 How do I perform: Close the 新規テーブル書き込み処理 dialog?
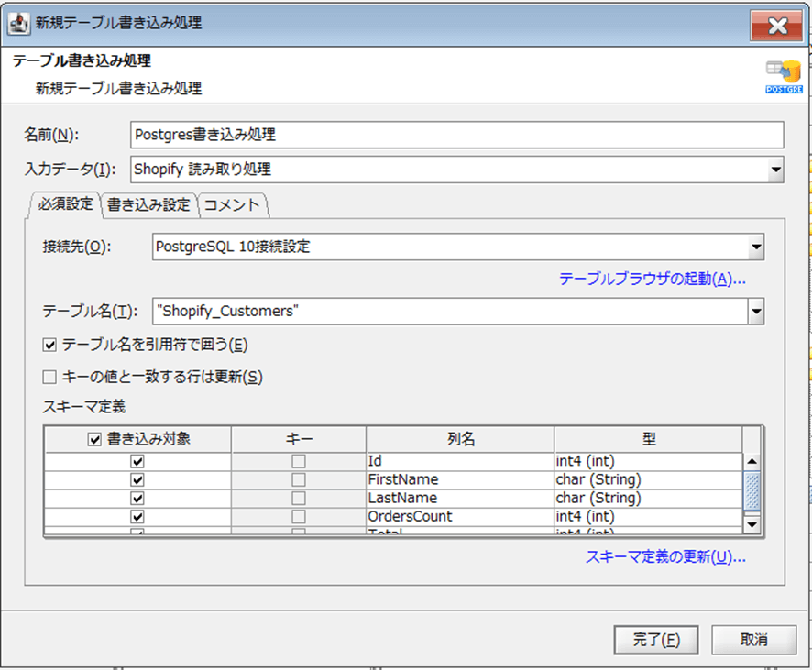(777, 26)
